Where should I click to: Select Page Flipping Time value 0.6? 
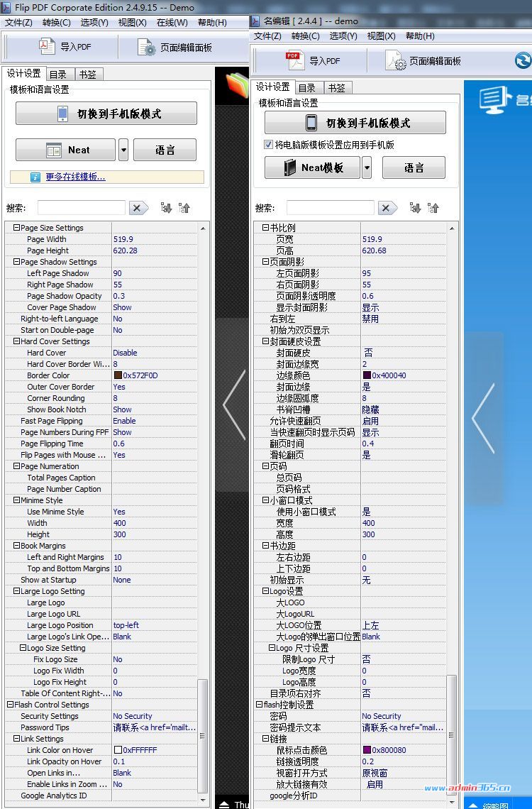[119, 444]
